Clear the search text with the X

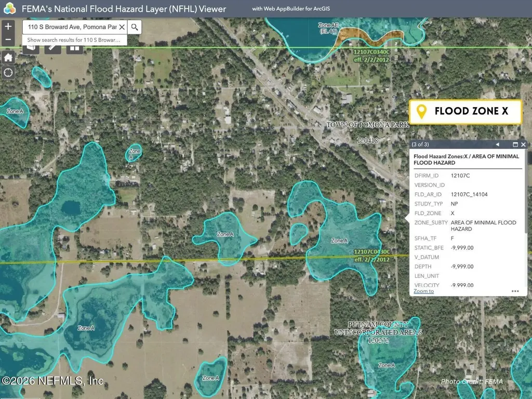122,27
